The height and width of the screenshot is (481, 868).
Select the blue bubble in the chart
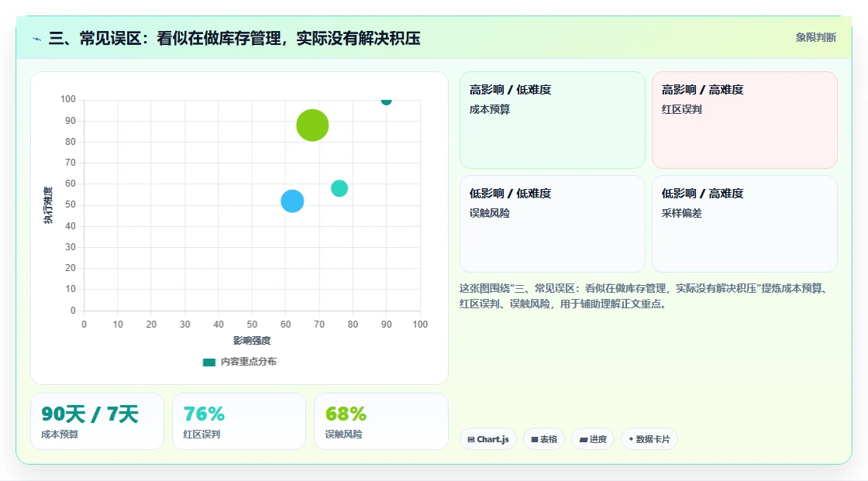[x=292, y=201]
